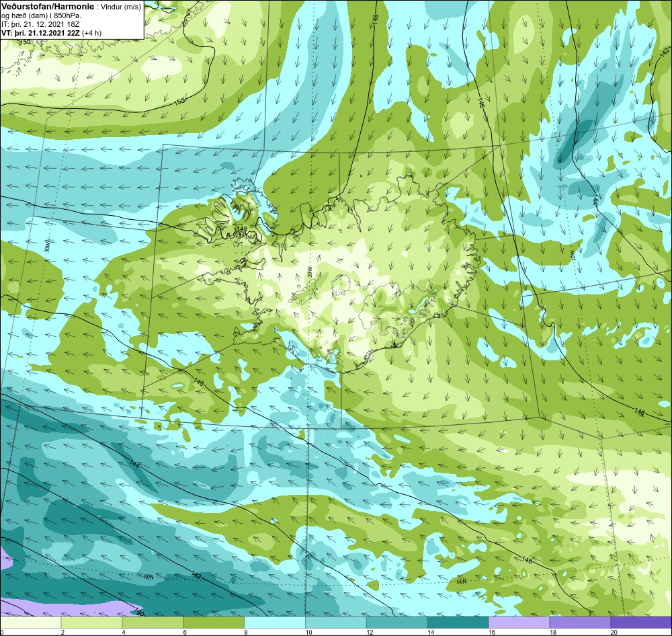
Task: Click the '144' contour label southwest of Iceland
Action: click(x=134, y=464)
